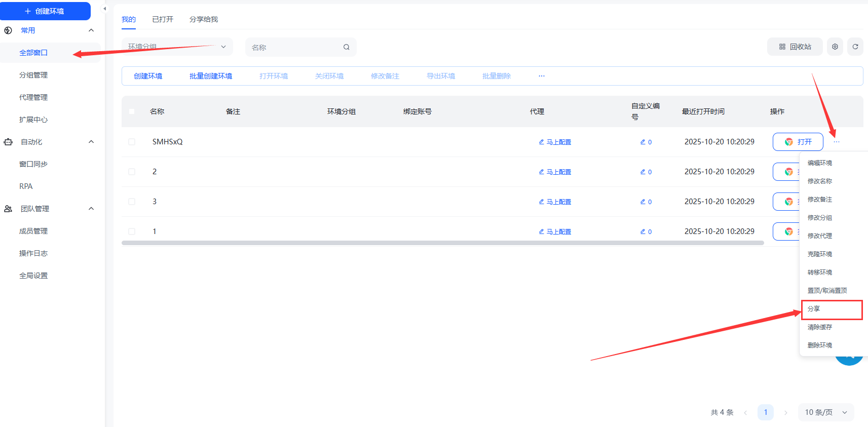Click the 打开 button for SMHSxQ

(x=798, y=142)
